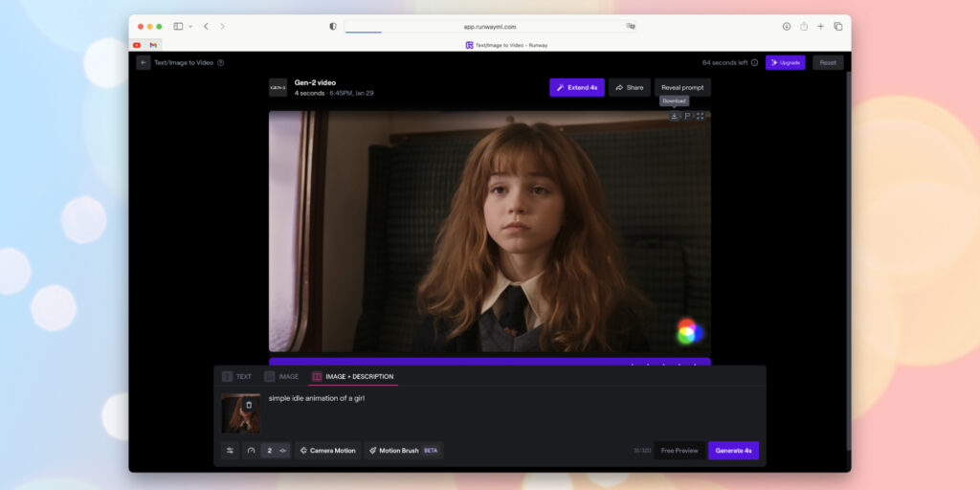Download the generated Gen-2 video

pyautogui.click(x=674, y=116)
